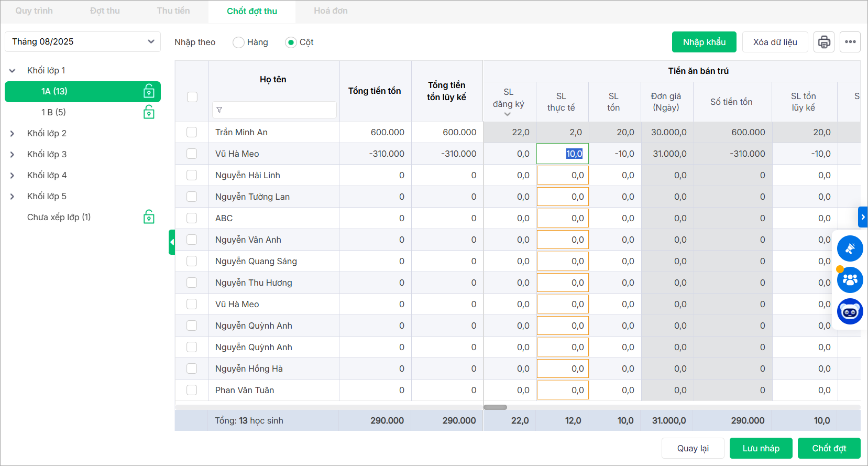
Task: Open the Tháng 08/2025 month dropdown
Action: pos(83,42)
